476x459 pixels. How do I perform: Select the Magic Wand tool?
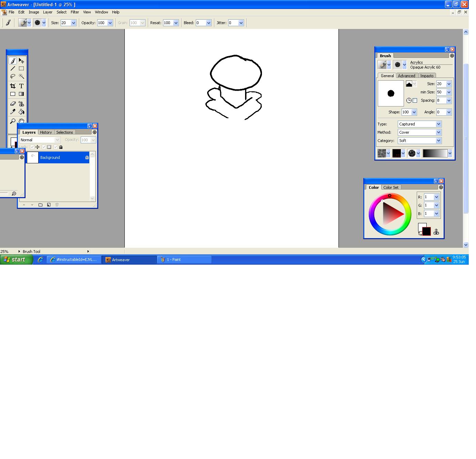coord(21,76)
